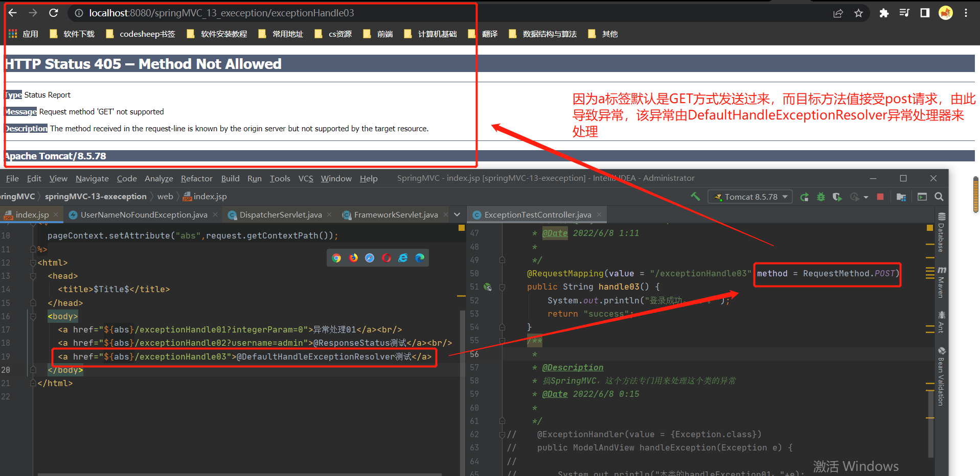Open the codesheep书签 bookmark folder

click(x=141, y=34)
